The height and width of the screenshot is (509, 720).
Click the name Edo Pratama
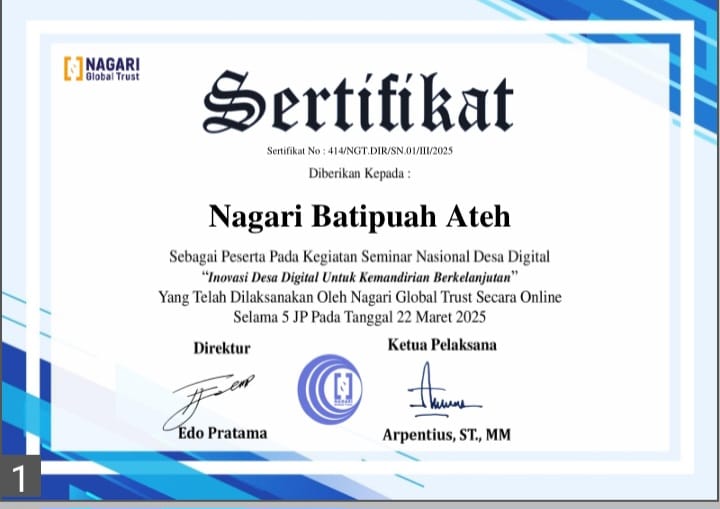(x=222, y=433)
